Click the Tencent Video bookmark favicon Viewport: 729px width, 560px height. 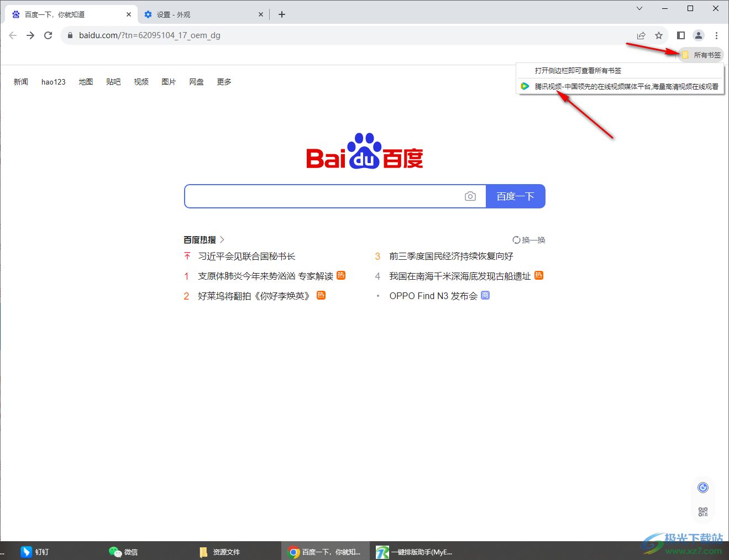pos(525,86)
